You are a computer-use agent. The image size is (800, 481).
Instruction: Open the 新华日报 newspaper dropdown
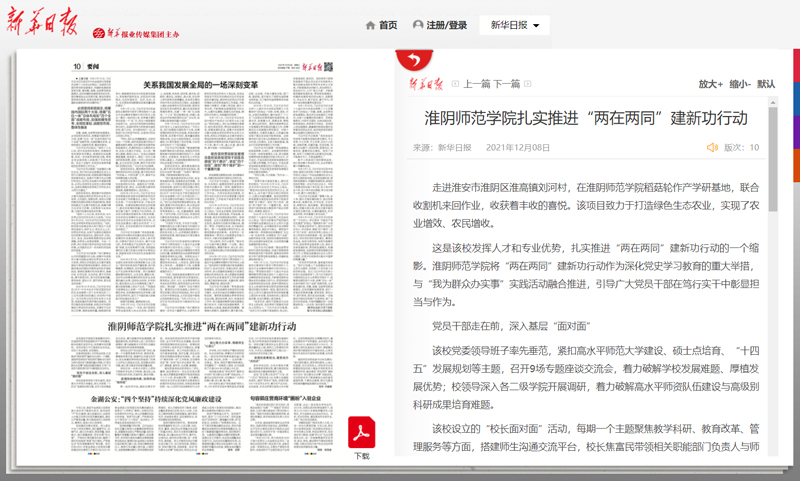pyautogui.click(x=514, y=25)
